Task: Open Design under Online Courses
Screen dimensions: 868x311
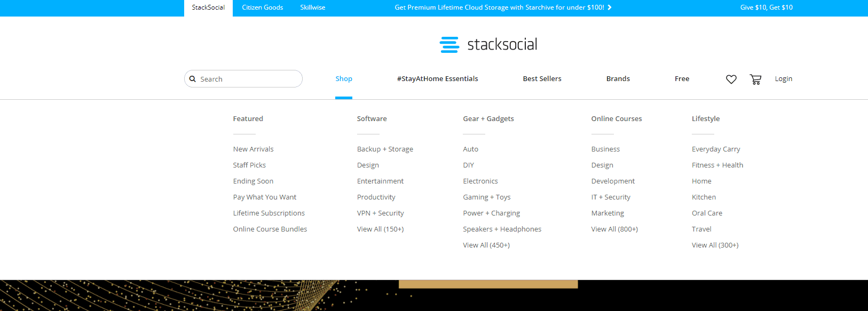Action: (602, 165)
